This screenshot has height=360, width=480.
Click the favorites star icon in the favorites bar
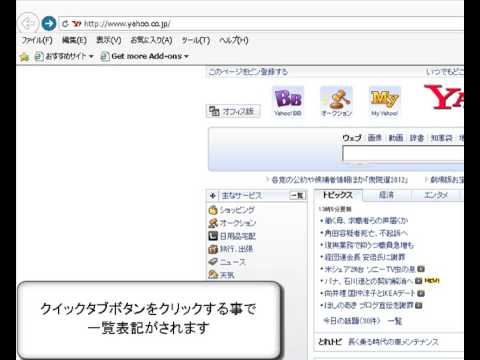(24, 57)
